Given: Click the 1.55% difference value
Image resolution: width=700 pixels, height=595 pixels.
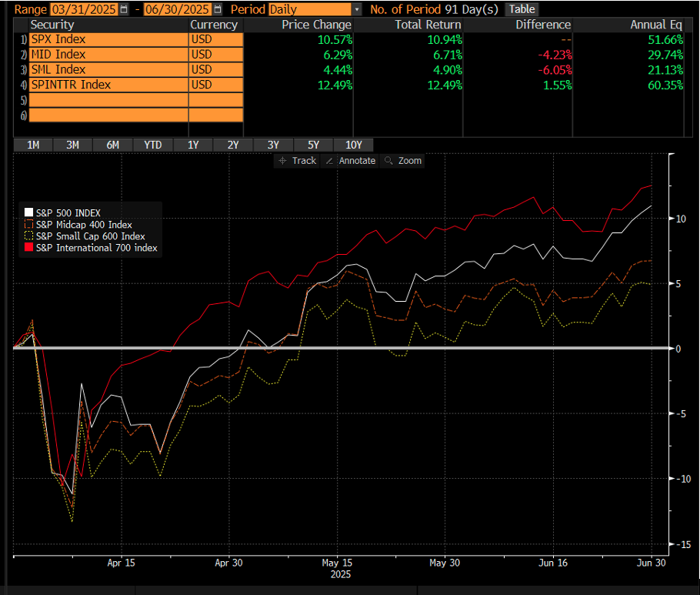Looking at the screenshot, I should pyautogui.click(x=557, y=85).
